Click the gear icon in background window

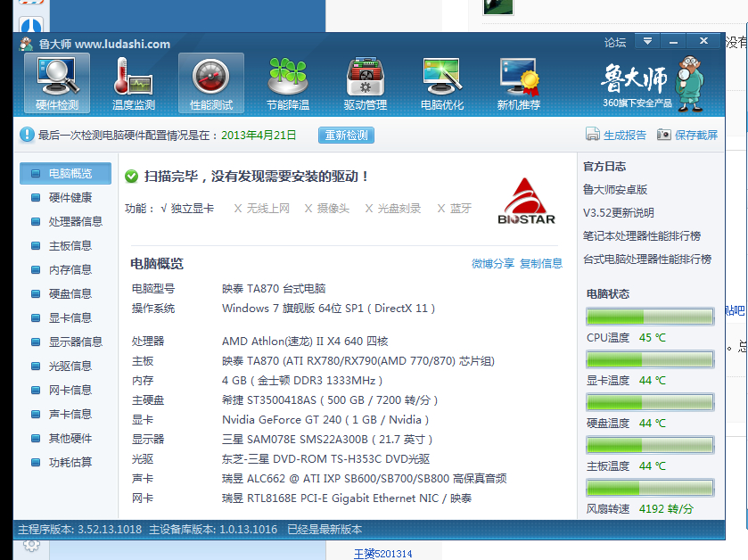(31, 545)
